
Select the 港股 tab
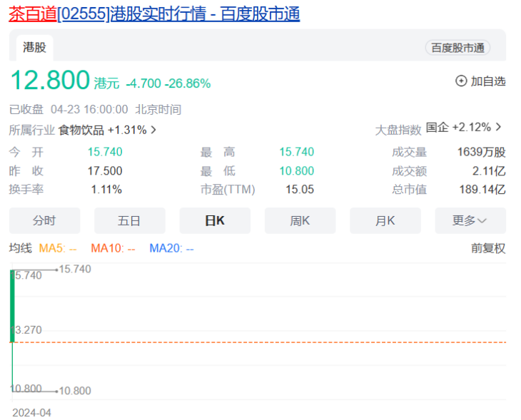(34, 48)
